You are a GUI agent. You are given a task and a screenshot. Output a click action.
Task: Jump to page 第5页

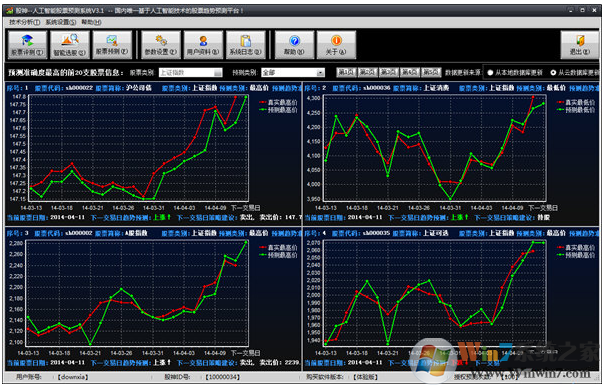click(x=431, y=72)
